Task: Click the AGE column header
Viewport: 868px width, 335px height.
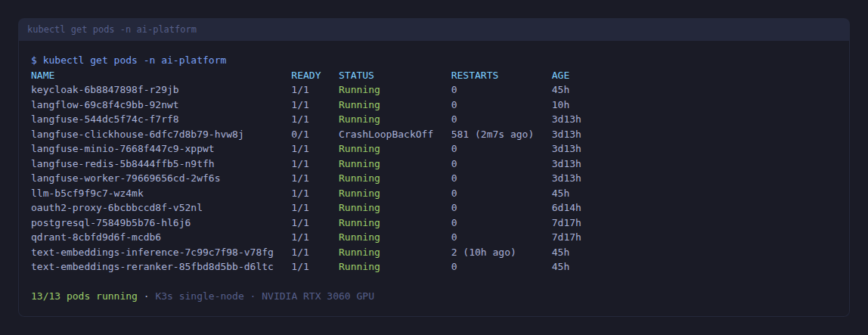Action: click(x=560, y=76)
